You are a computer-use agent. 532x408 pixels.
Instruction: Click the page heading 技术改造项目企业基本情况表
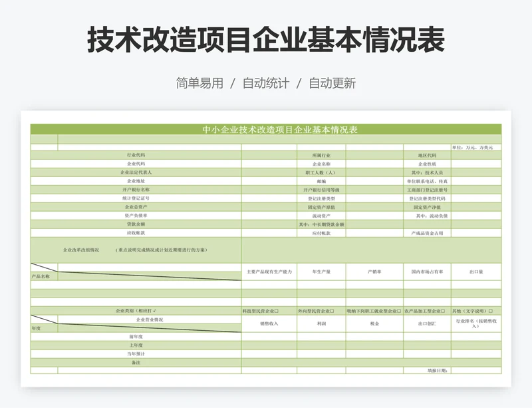pos(266,40)
